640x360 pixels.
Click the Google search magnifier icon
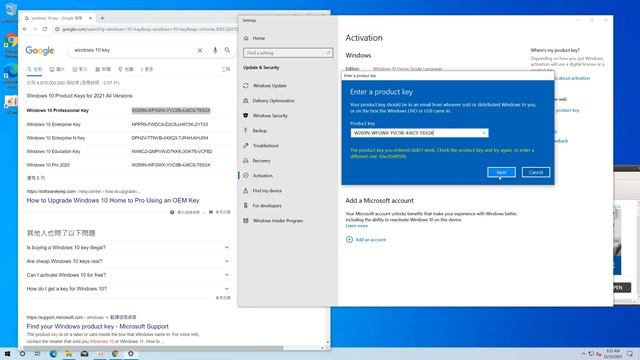[x=227, y=50]
